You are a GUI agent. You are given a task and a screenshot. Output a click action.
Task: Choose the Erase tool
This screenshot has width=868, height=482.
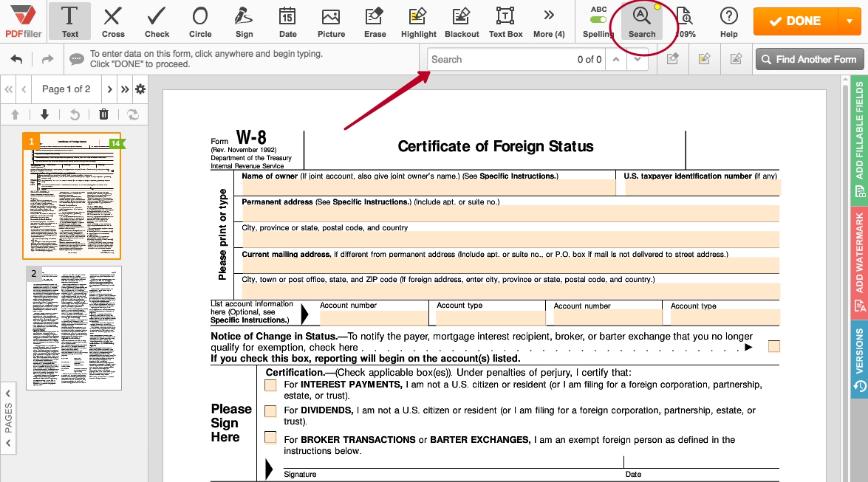375,21
